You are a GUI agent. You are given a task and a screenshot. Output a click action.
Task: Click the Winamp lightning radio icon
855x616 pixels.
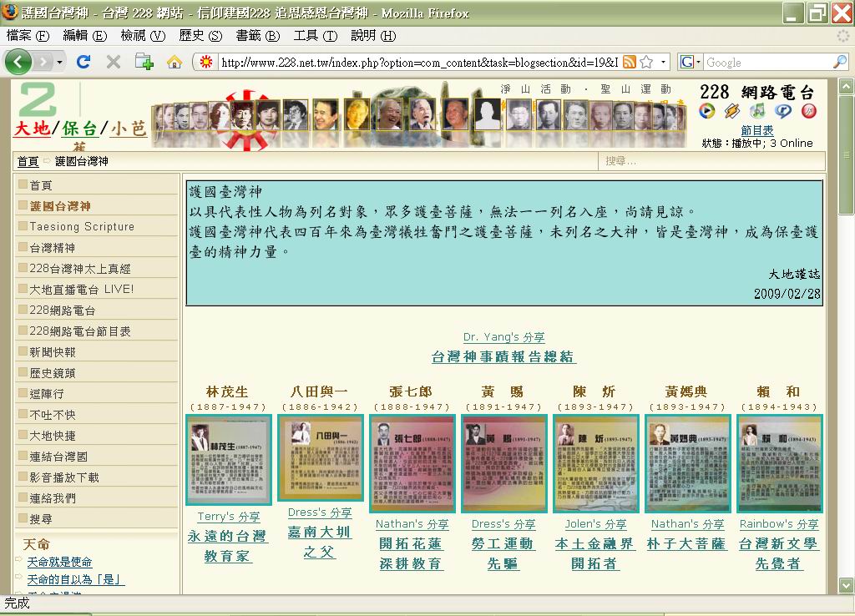pos(731,111)
